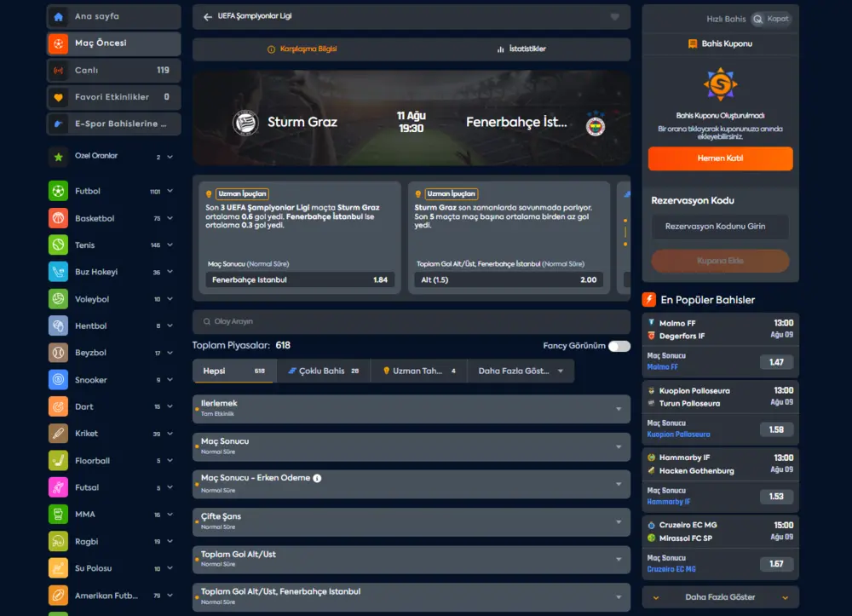Viewport: 852px width, 616px height.
Task: Click the Fenerbahçe team crest
Action: tap(596, 124)
